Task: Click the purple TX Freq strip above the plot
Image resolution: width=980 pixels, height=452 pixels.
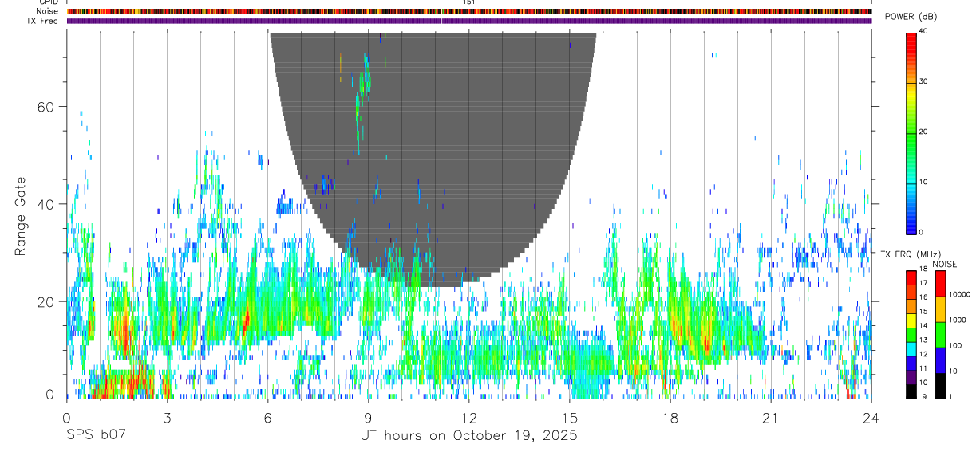Action: 469,21
